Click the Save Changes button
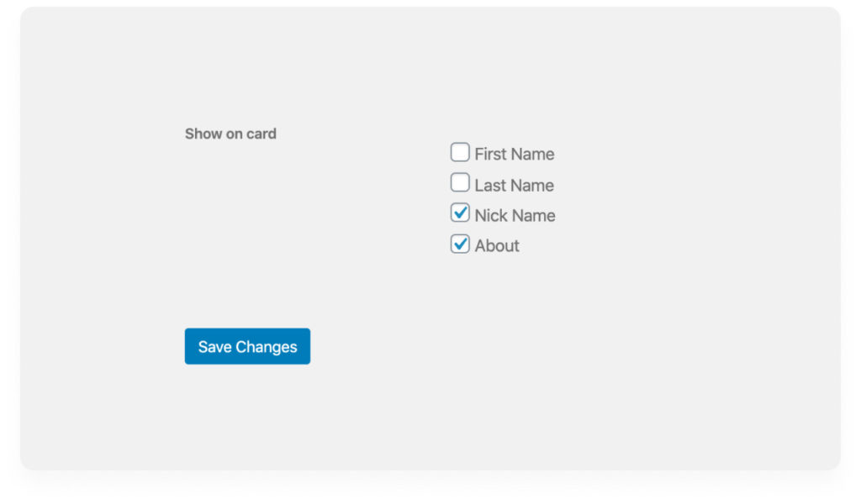 247,346
